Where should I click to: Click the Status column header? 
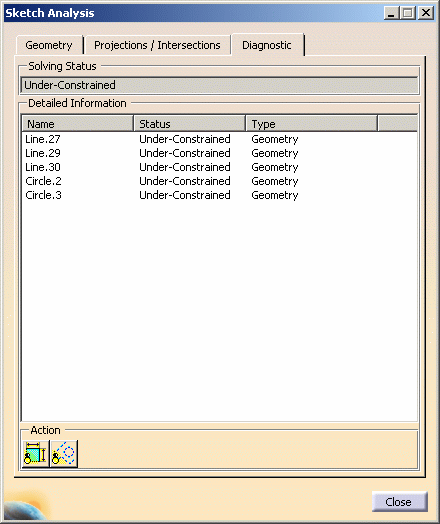point(189,124)
